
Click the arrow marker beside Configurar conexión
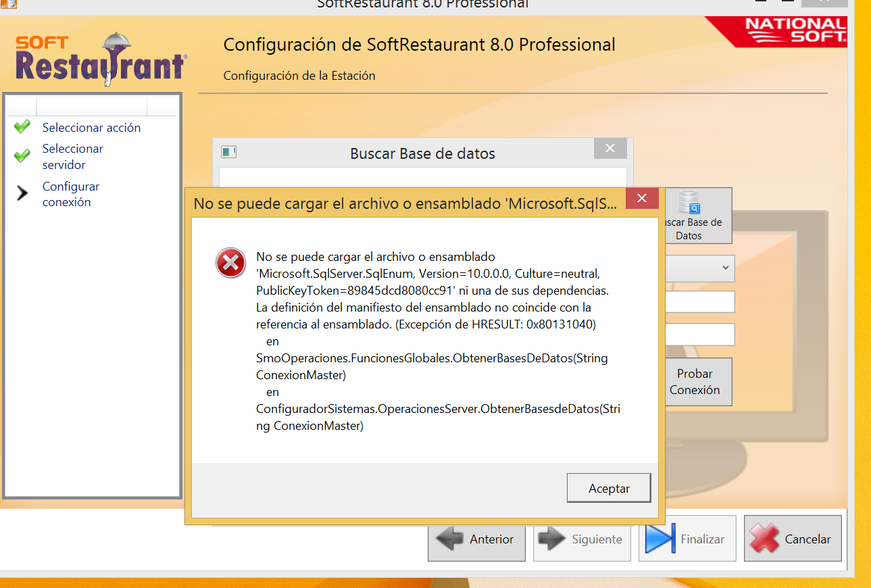coord(22,193)
